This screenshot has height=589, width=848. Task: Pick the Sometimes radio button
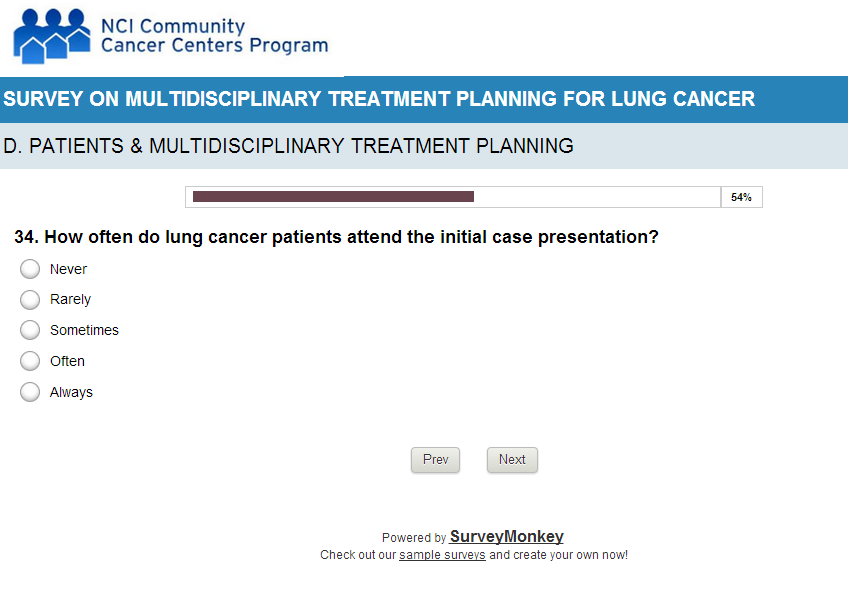click(30, 330)
